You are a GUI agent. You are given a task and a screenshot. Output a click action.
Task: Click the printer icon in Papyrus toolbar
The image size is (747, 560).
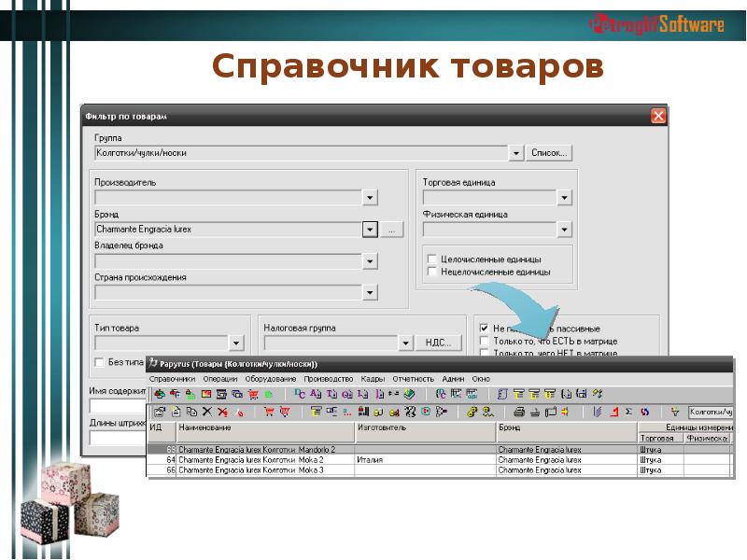click(x=520, y=411)
